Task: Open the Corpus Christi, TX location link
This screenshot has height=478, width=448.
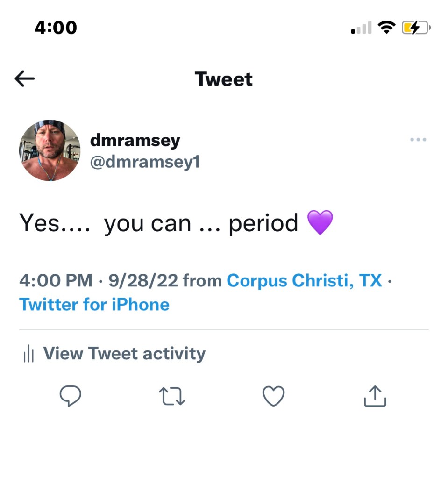Action: pyautogui.click(x=304, y=281)
